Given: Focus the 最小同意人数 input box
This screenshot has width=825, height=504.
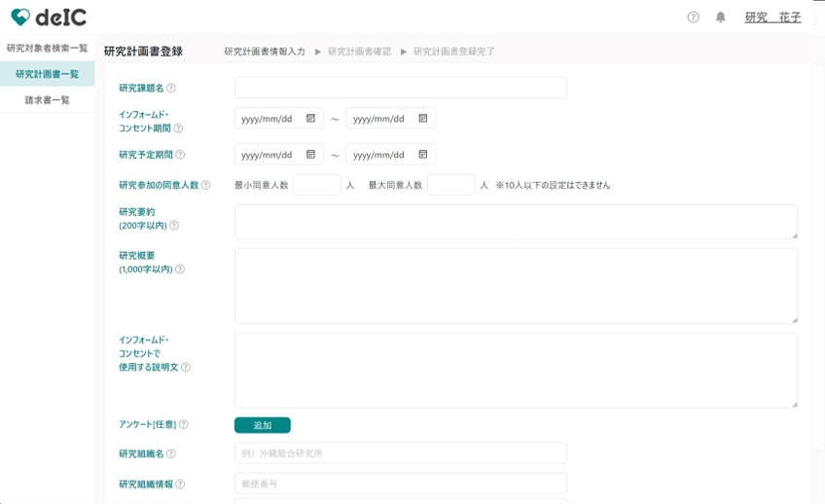Looking at the screenshot, I should click(x=317, y=185).
